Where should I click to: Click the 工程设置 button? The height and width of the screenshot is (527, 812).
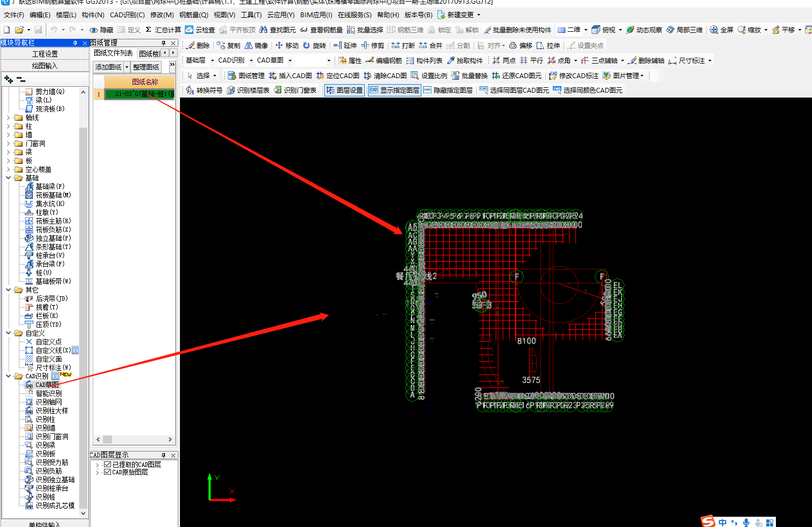45,54
